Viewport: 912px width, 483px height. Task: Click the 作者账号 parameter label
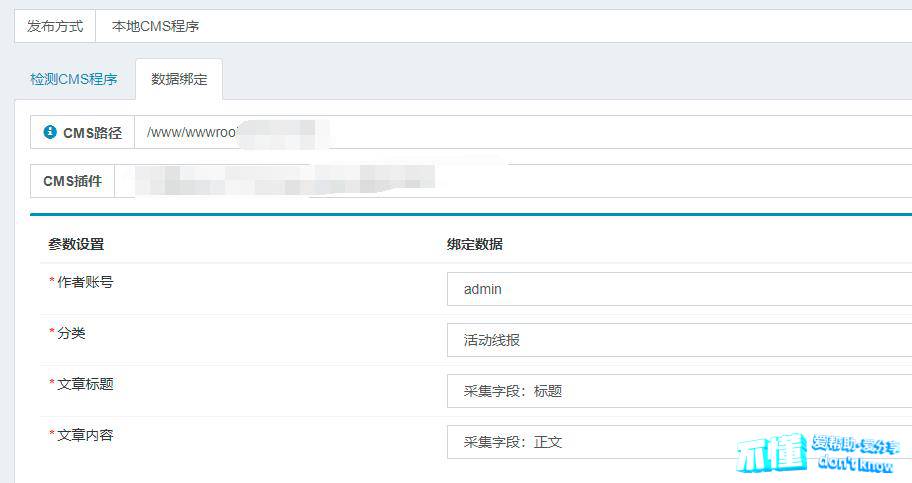point(85,282)
